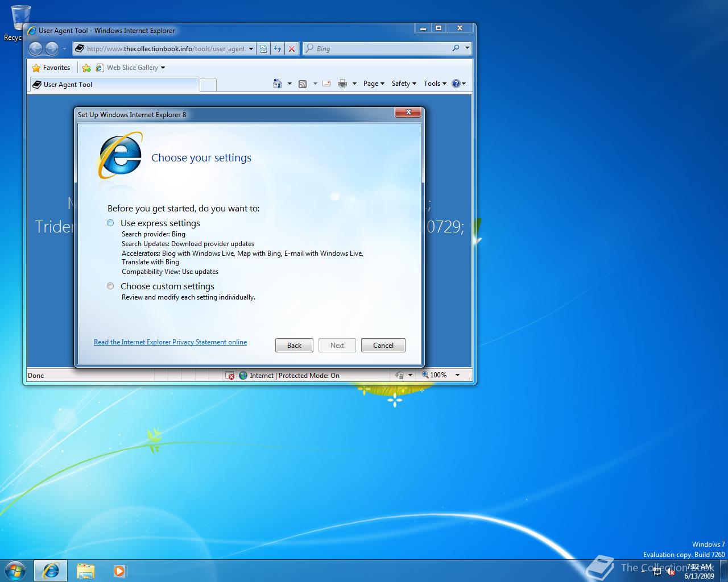Expand the Print options dropdown arrow
This screenshot has width=728, height=582.
354,84
